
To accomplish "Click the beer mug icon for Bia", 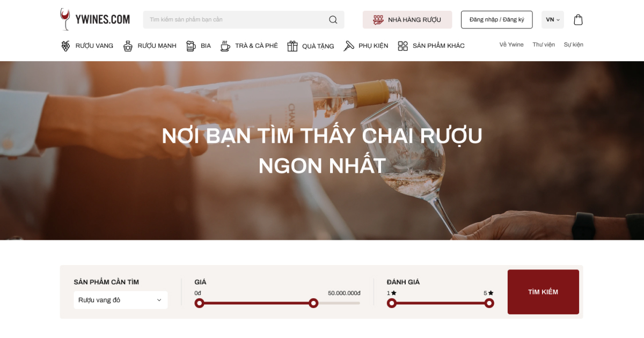I will (191, 46).
